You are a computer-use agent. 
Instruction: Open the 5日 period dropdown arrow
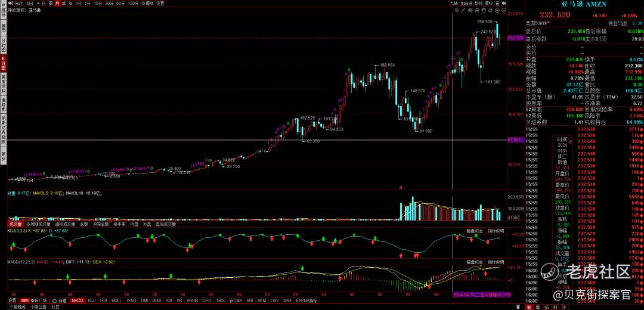tap(38, 3)
